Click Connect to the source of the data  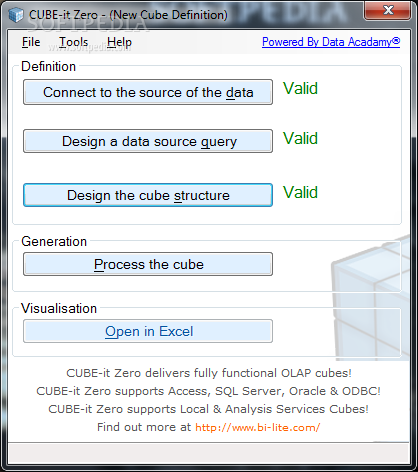tap(148, 92)
